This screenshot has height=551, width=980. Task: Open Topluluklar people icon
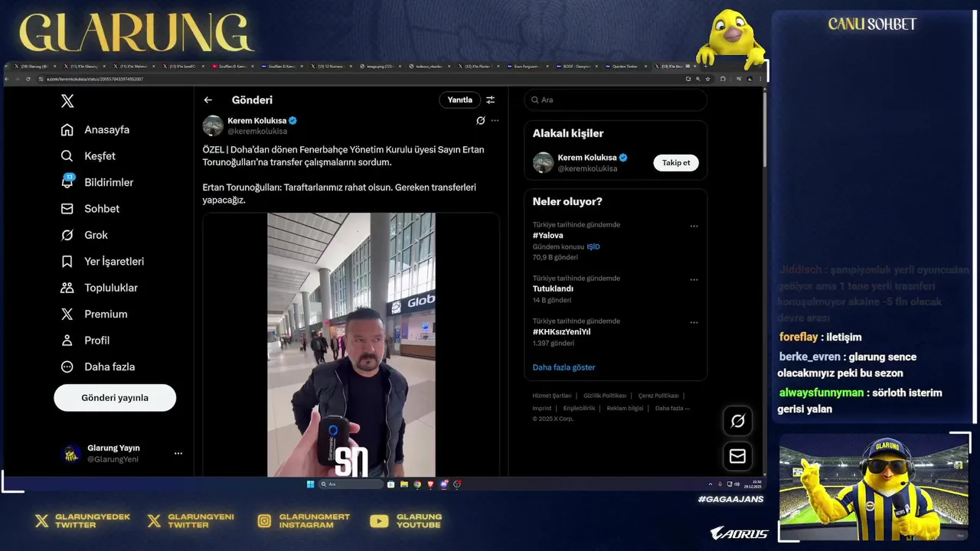(67, 288)
